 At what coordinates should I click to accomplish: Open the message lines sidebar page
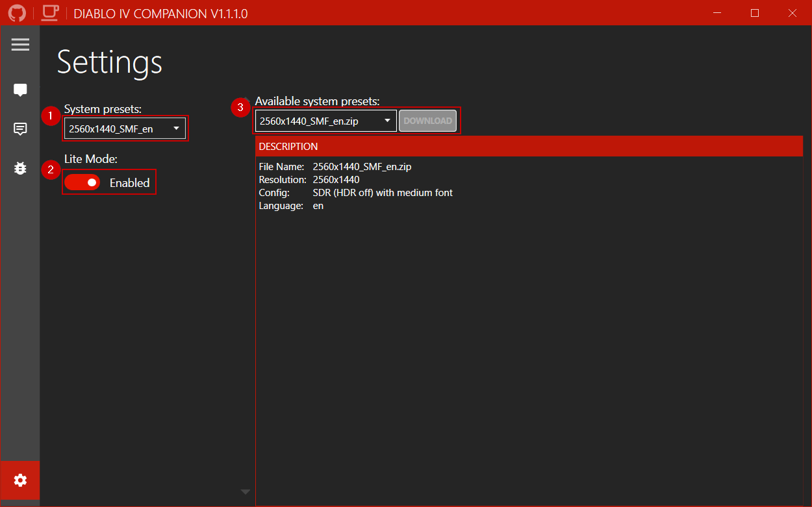20,129
